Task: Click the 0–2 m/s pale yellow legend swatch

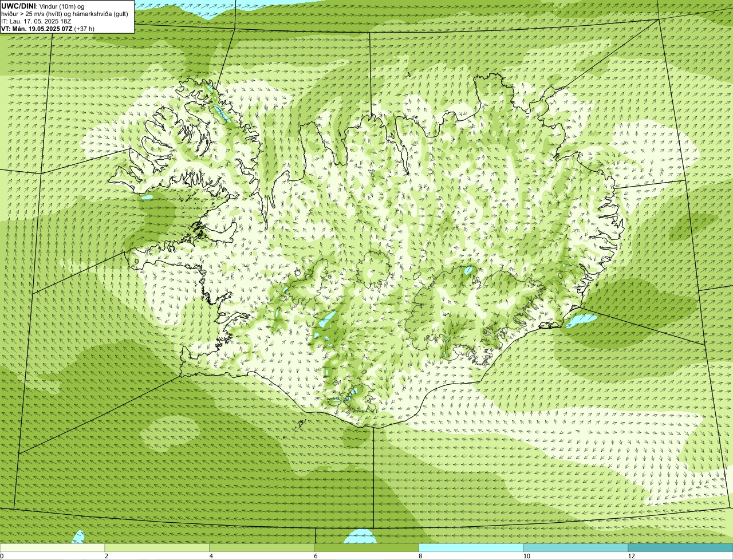Action: pyautogui.click(x=53, y=548)
